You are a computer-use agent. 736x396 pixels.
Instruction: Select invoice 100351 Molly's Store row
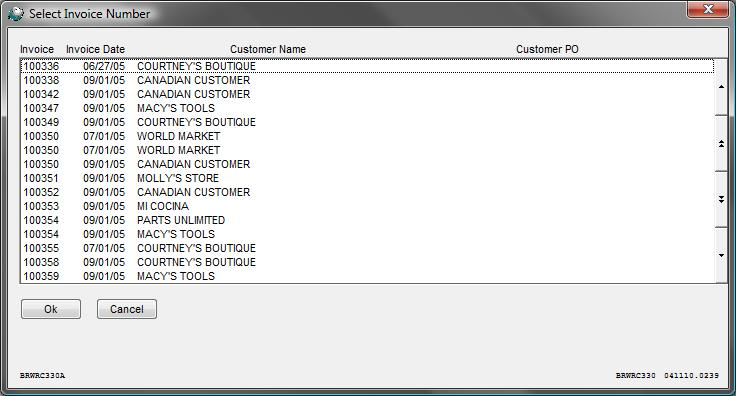367,178
